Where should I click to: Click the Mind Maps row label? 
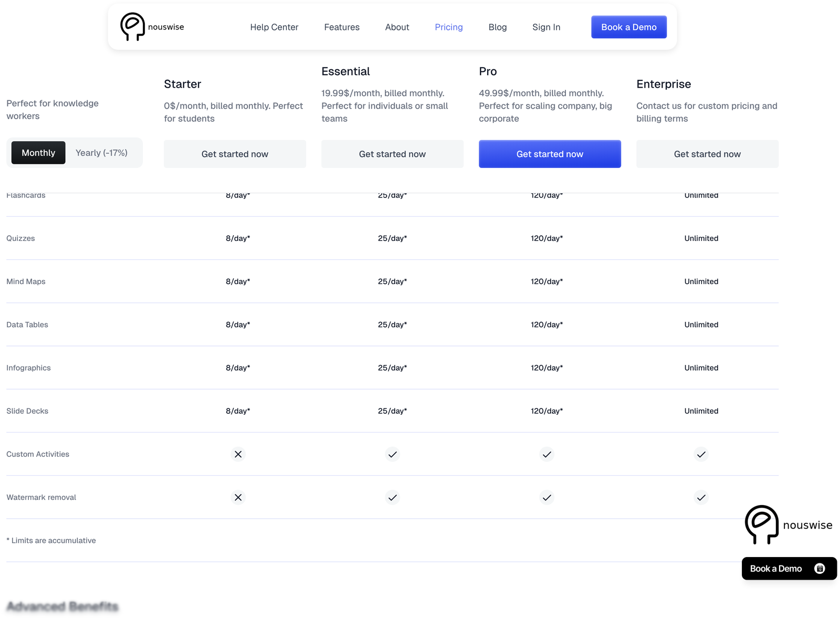[26, 281]
